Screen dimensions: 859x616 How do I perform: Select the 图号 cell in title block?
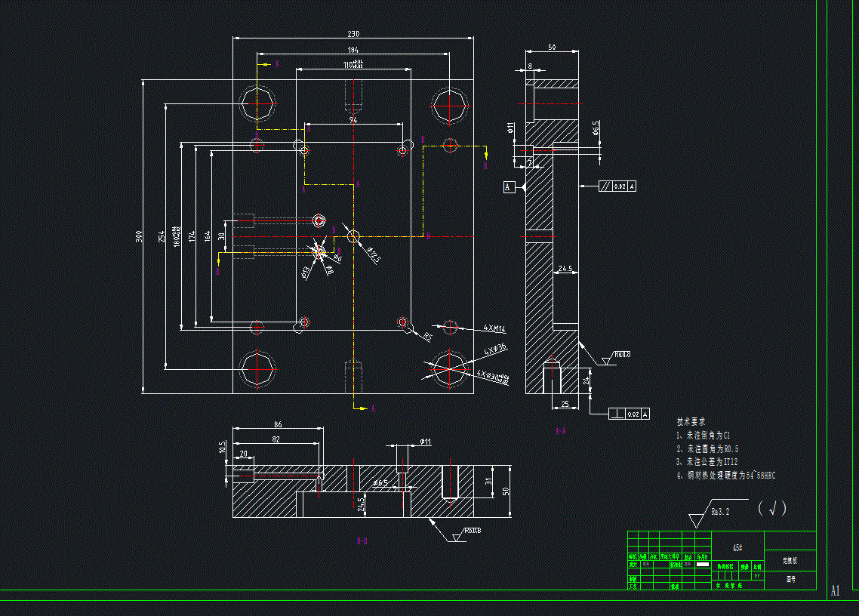(x=790, y=579)
